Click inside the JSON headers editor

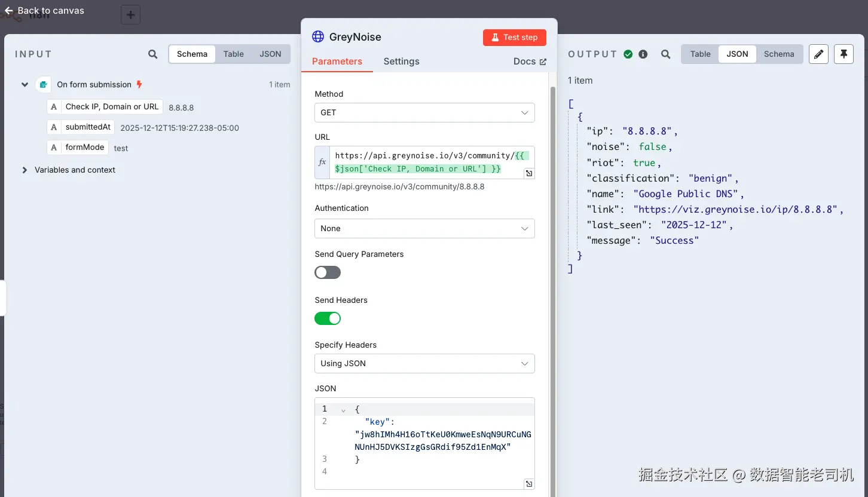[424, 444]
